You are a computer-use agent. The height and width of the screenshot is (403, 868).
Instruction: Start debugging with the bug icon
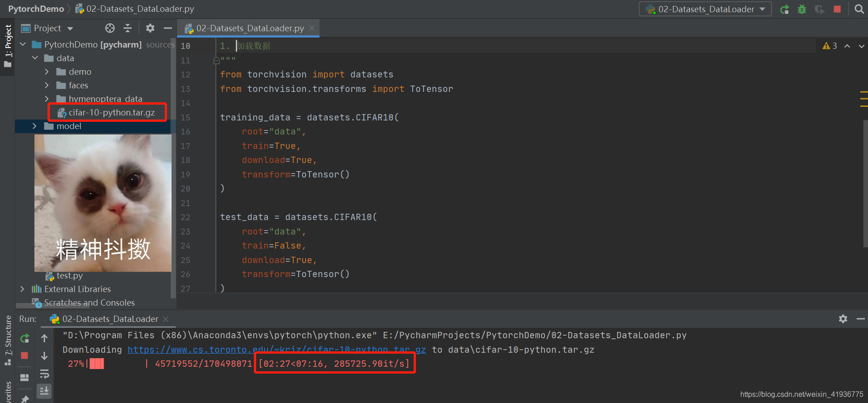[802, 9]
